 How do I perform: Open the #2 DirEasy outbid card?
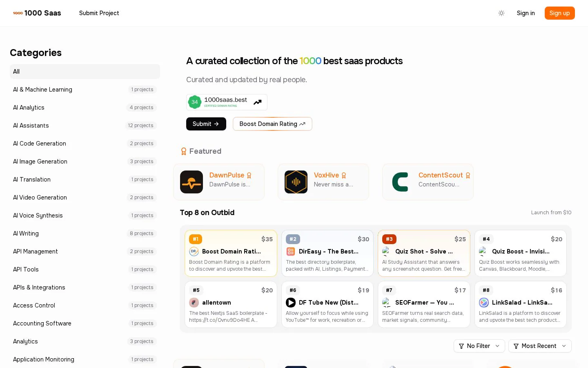pos(327,253)
